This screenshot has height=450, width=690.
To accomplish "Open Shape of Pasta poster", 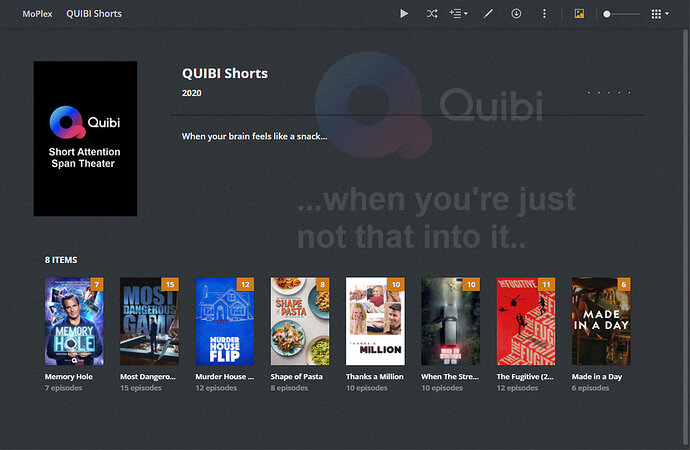I will (300, 321).
